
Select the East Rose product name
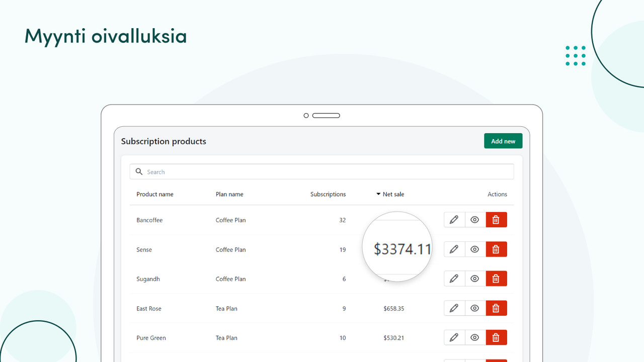pos(149,309)
